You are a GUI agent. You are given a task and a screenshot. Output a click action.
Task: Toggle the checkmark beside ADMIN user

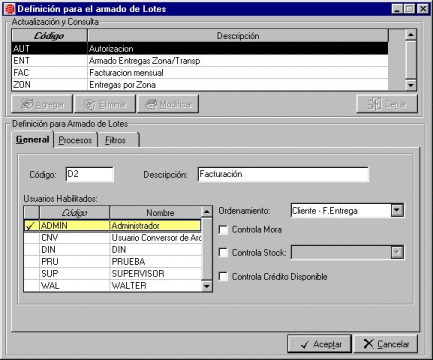pos(31,226)
